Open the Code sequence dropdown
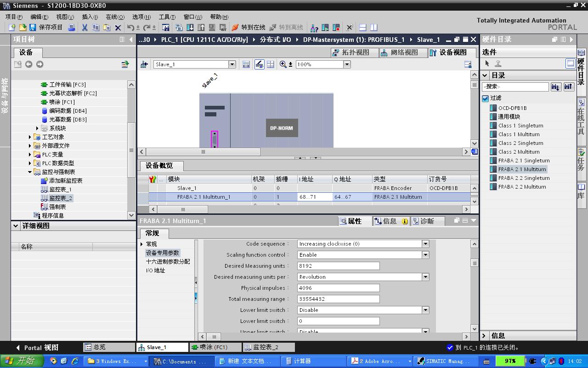This screenshot has width=588, height=368. 425,244
